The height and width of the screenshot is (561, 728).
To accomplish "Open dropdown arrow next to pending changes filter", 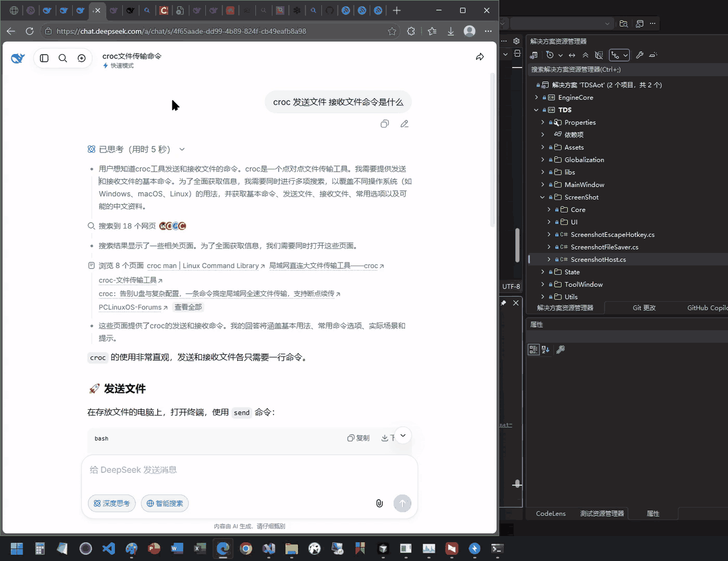I will pyautogui.click(x=560, y=55).
